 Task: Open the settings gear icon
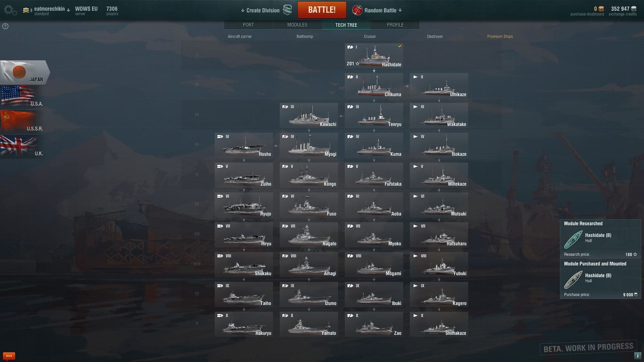(10, 10)
